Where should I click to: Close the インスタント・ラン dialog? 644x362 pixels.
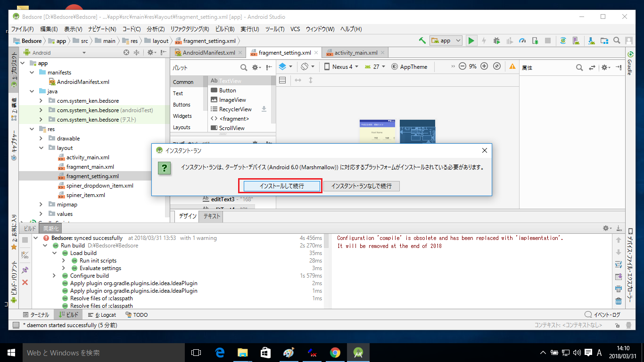(x=484, y=150)
